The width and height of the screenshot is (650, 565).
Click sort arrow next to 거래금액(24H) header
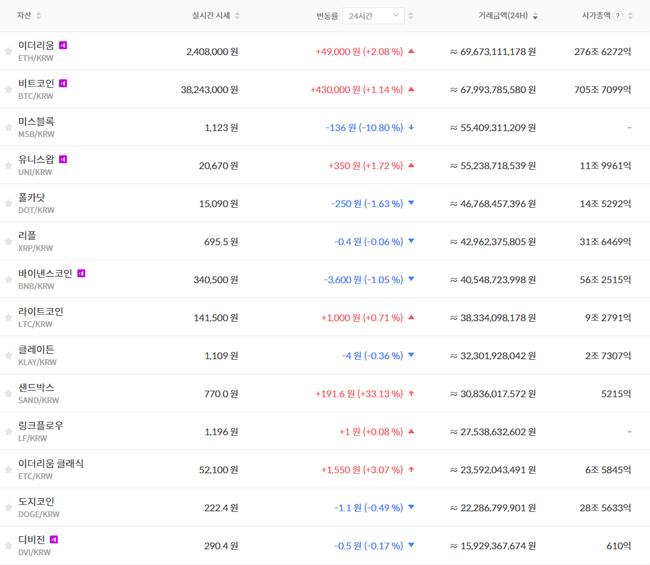pos(536,16)
